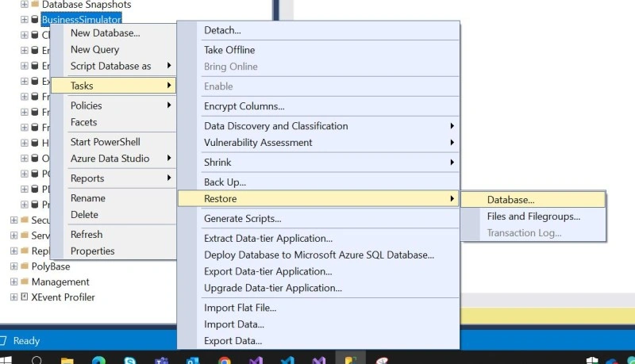
Task: Expand the 'Secu' Security folder node
Action: coord(13,220)
